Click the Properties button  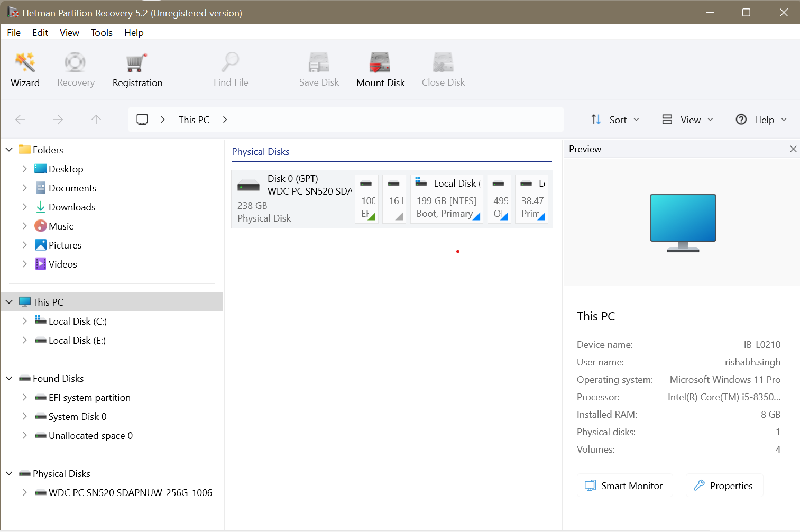[x=724, y=485]
